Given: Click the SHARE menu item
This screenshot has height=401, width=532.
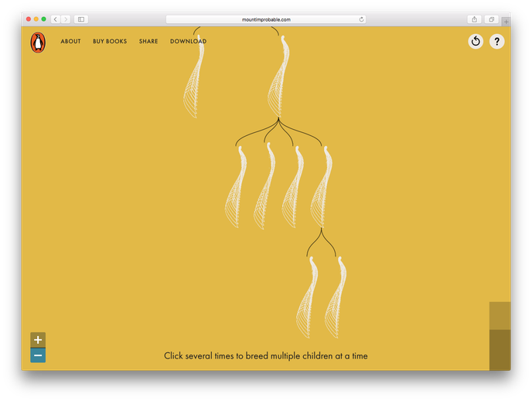Looking at the screenshot, I should pos(148,42).
